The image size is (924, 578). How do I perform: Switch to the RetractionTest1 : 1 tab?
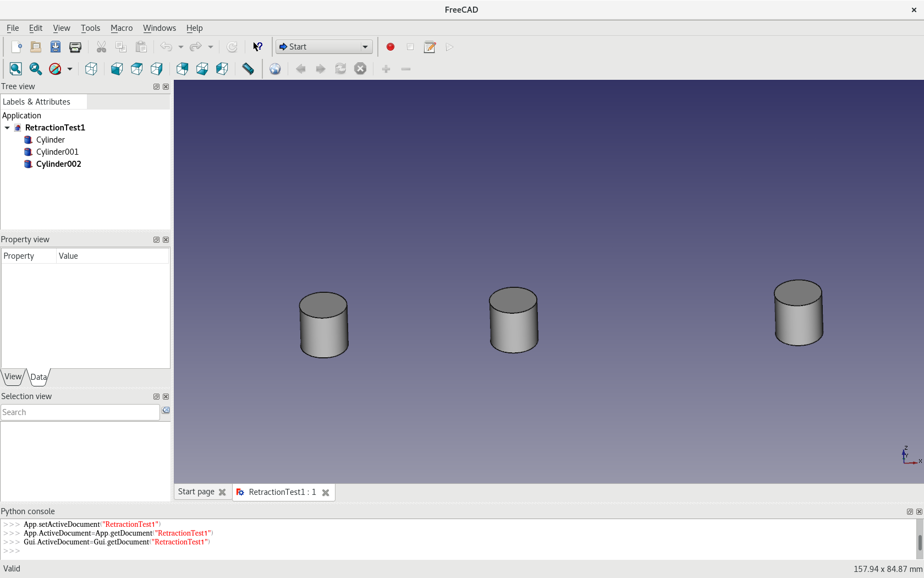282,492
